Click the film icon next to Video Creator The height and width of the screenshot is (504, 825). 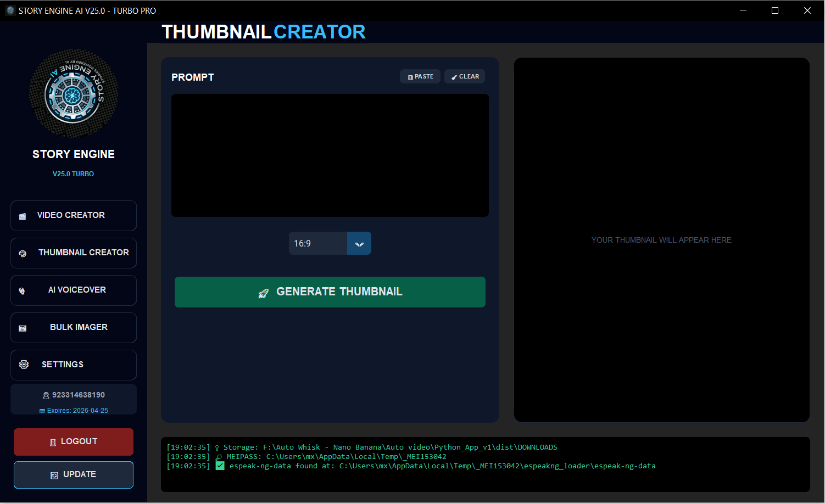[22, 216]
